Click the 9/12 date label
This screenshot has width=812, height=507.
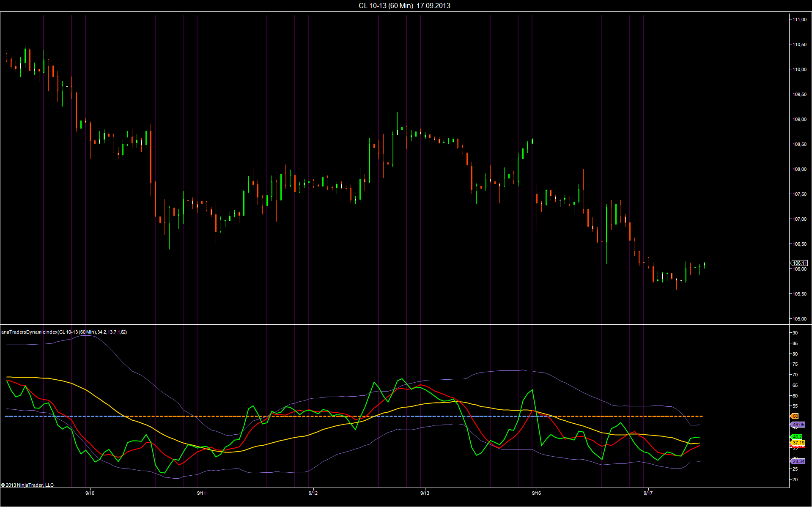(x=313, y=493)
